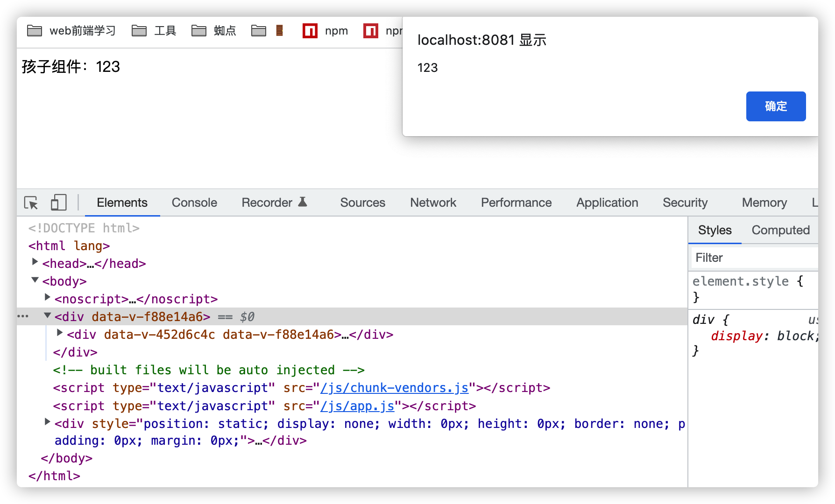Click the Recorder flask icon

pos(303,202)
